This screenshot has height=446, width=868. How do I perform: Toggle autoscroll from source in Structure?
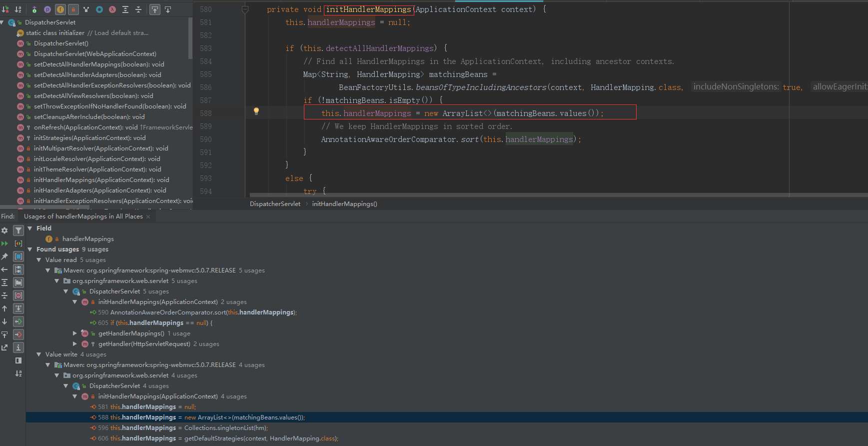pyautogui.click(x=168, y=9)
